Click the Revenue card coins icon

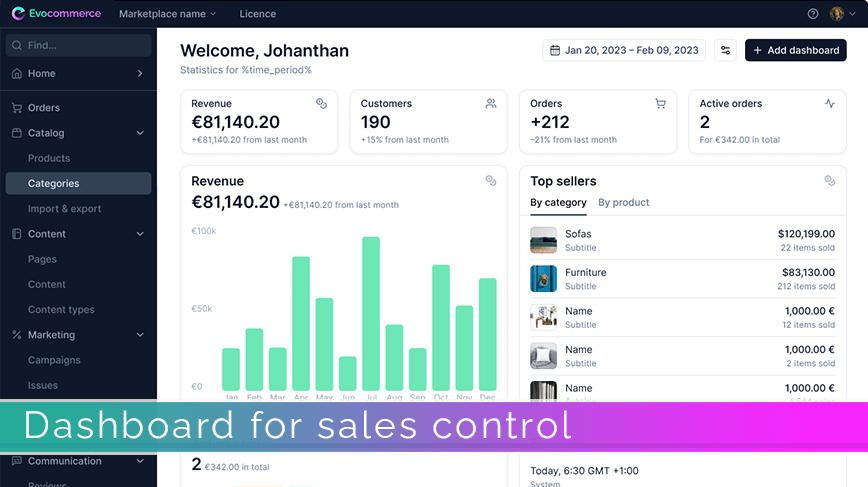tap(321, 103)
